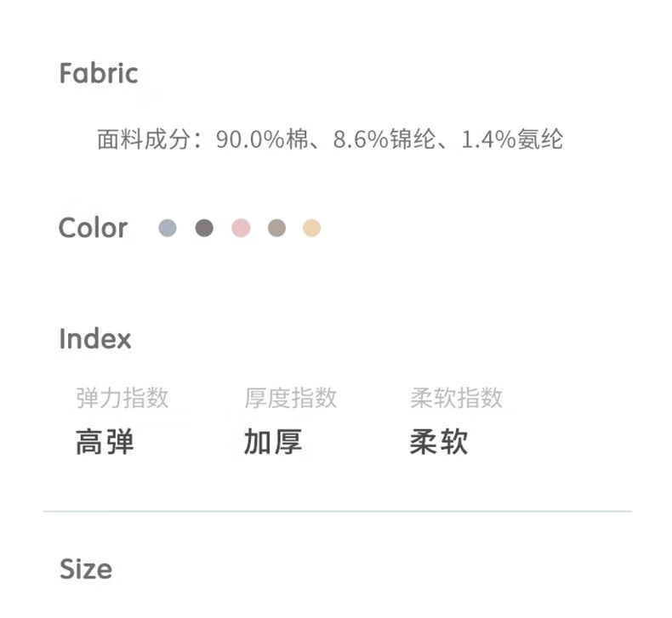Click the 90.0%棉 cotton percentage text
The image size is (672, 618).
click(x=263, y=139)
